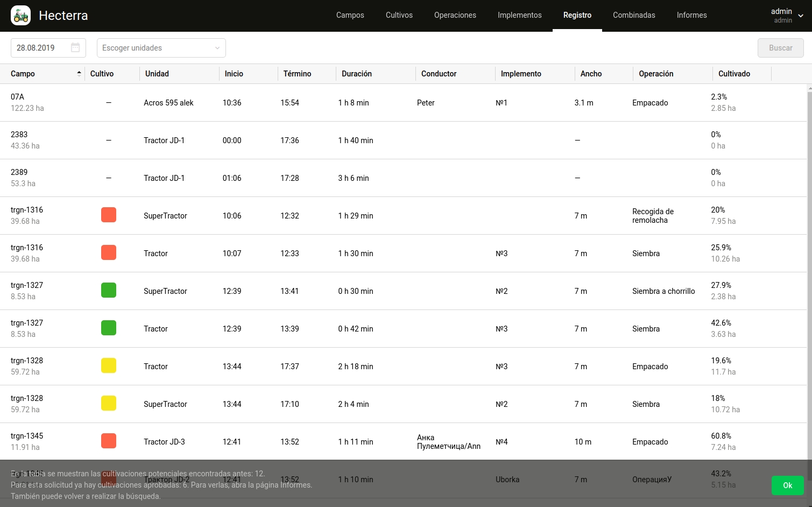Open the Informes page
This screenshot has height=507, width=812.
coord(691,15)
